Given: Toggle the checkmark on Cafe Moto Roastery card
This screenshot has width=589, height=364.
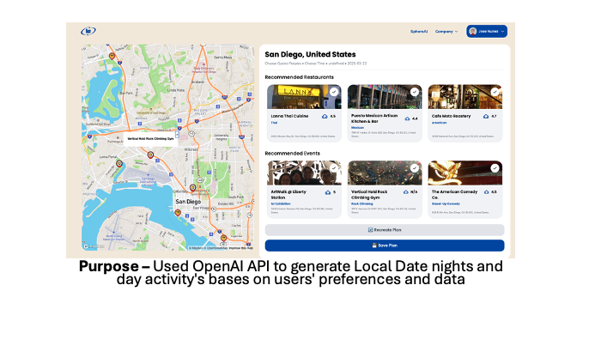Looking at the screenshot, I should pyautogui.click(x=495, y=92).
